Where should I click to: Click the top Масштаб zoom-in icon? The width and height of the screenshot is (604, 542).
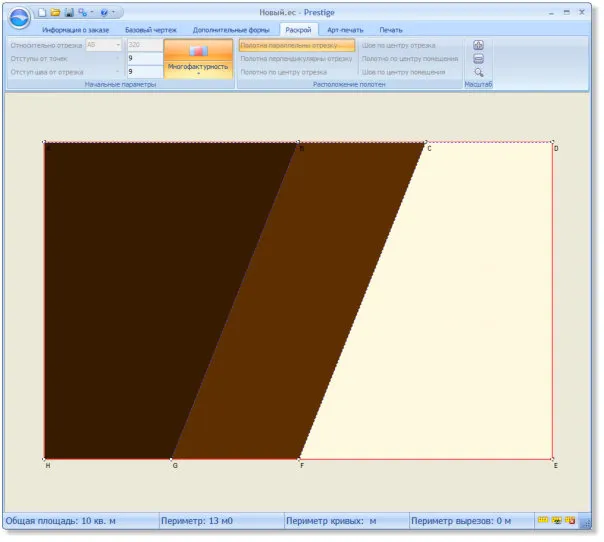[x=478, y=45]
